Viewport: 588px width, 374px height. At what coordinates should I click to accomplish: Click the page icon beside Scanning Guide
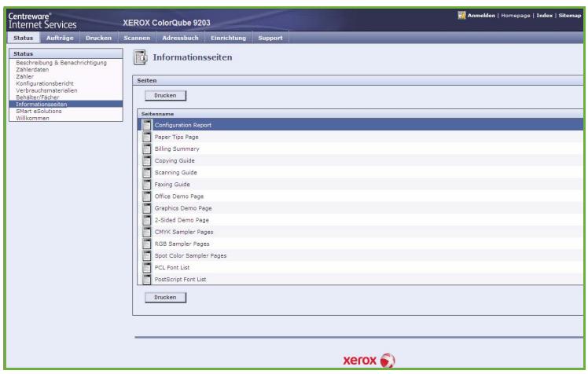click(147, 172)
